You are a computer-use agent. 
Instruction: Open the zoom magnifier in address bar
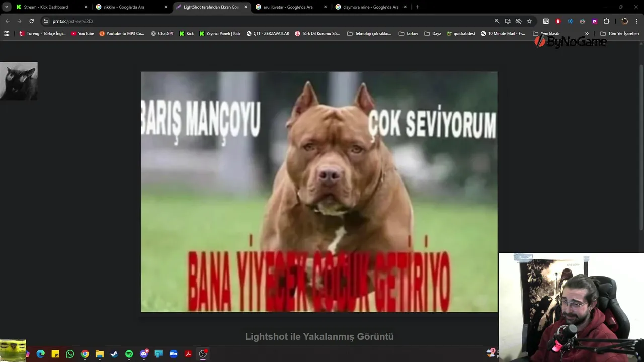pyautogui.click(x=497, y=21)
